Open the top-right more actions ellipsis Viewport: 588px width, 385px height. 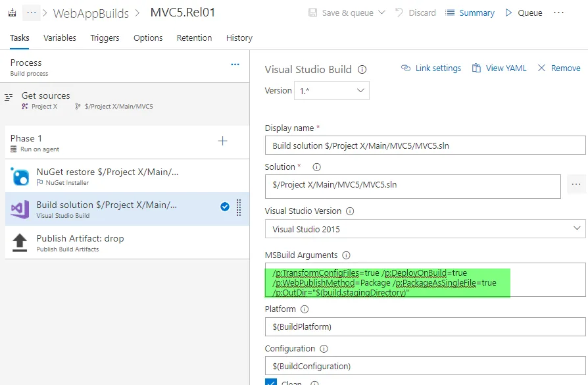558,13
